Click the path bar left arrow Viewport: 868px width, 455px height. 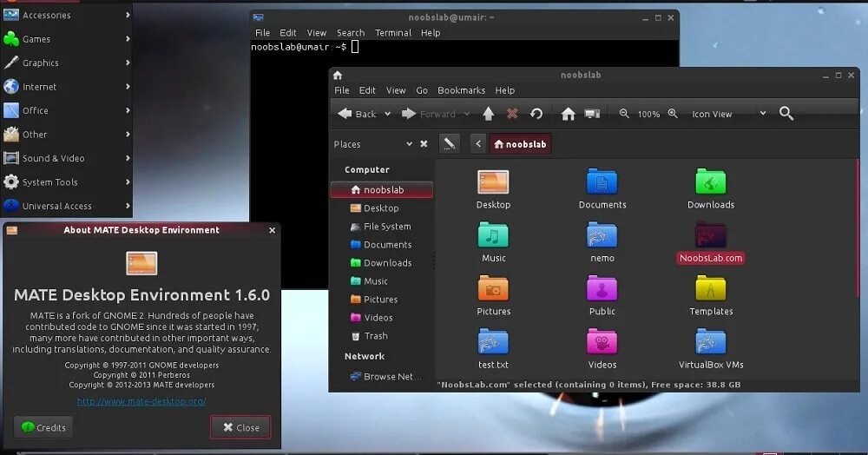point(478,144)
